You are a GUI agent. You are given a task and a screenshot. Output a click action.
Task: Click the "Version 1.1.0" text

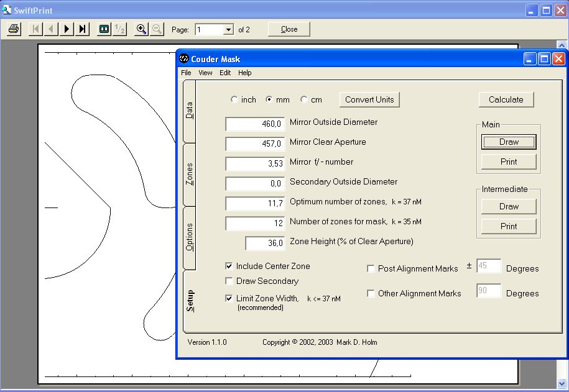(207, 342)
